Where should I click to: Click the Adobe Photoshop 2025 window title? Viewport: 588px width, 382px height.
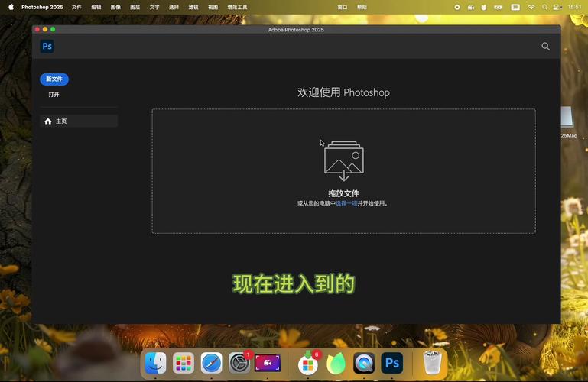point(296,29)
